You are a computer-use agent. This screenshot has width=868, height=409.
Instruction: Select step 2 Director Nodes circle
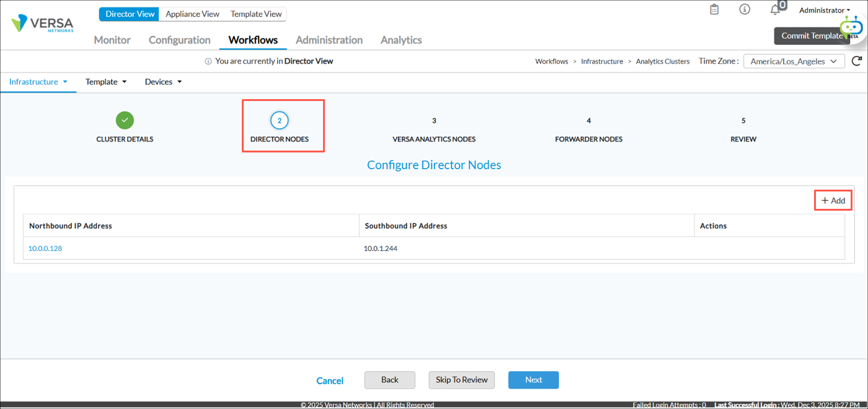coord(280,120)
